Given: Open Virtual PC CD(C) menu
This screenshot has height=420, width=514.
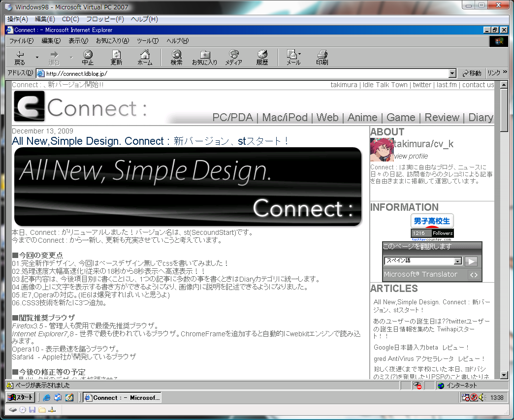Looking at the screenshot, I should [70, 19].
